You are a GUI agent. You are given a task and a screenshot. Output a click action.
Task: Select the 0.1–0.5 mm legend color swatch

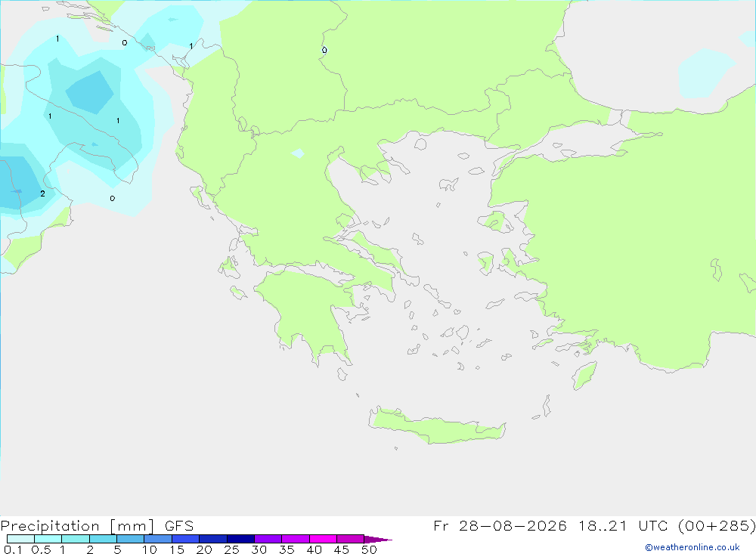coord(20,539)
